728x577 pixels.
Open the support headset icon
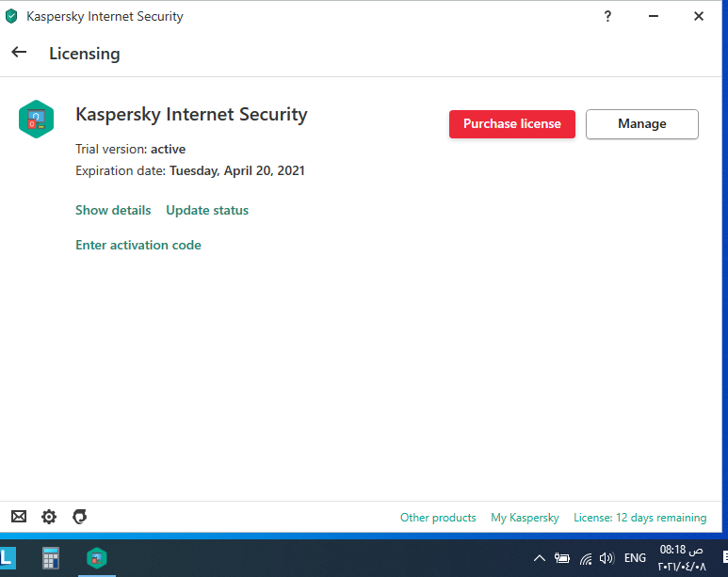(x=79, y=517)
